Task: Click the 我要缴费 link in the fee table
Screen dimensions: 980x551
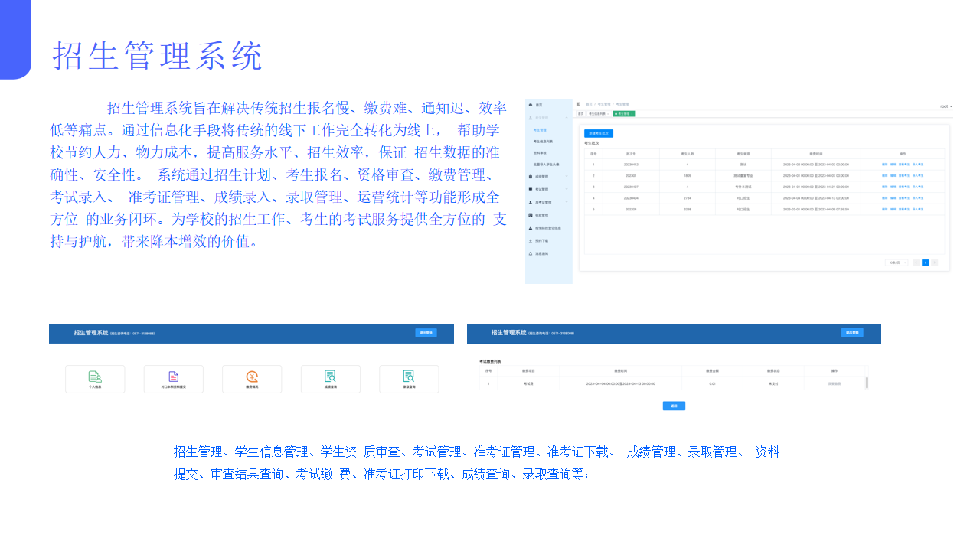Action: [835, 383]
